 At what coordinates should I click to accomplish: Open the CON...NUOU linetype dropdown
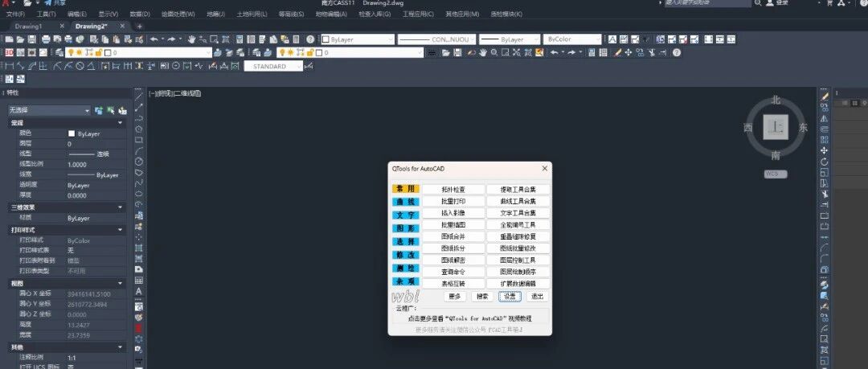click(436, 39)
